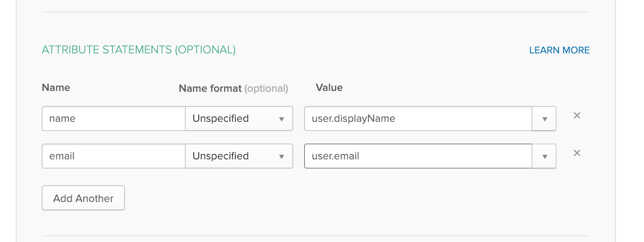Expand Name format dropdown for name attribute

(239, 118)
